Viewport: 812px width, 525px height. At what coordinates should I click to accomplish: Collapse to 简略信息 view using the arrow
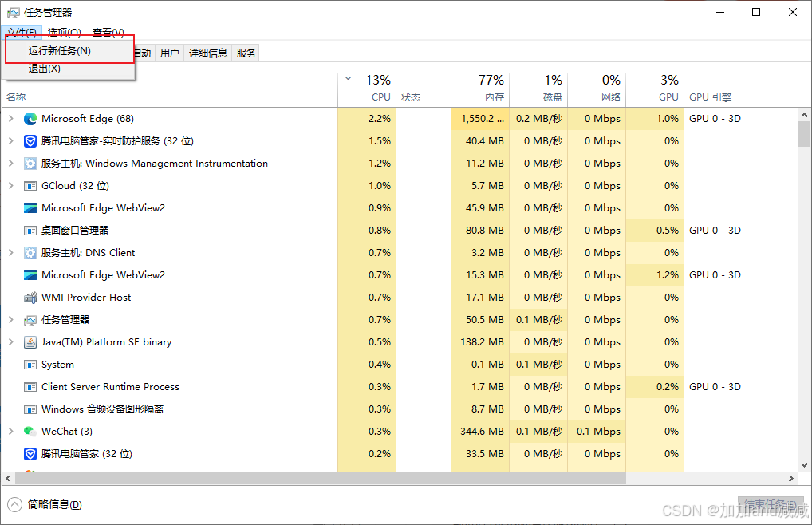coord(15,504)
